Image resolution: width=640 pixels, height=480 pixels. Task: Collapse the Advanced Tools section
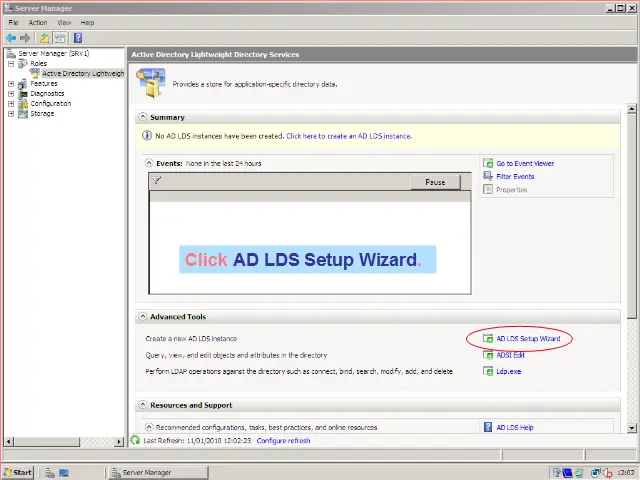(x=142, y=316)
